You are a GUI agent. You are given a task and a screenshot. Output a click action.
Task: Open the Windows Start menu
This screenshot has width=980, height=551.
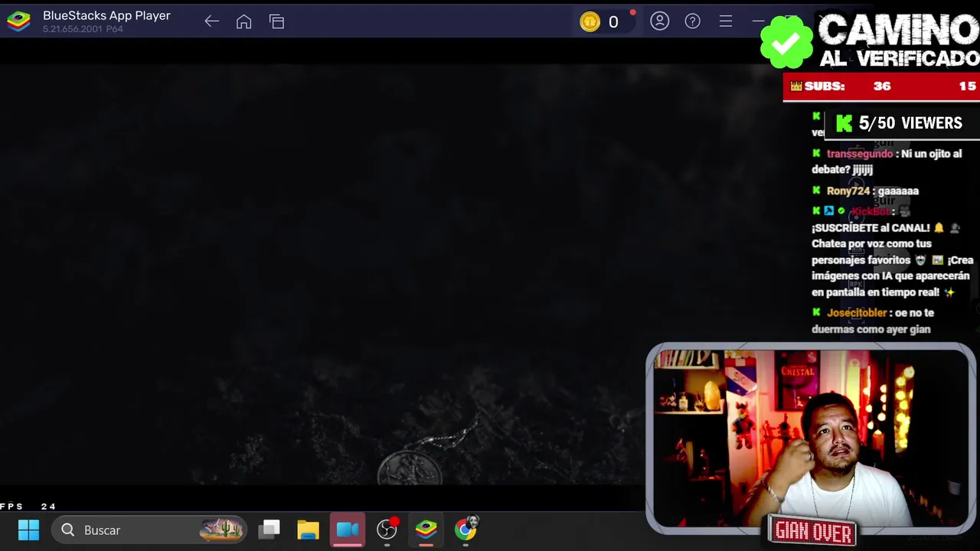coord(28,530)
